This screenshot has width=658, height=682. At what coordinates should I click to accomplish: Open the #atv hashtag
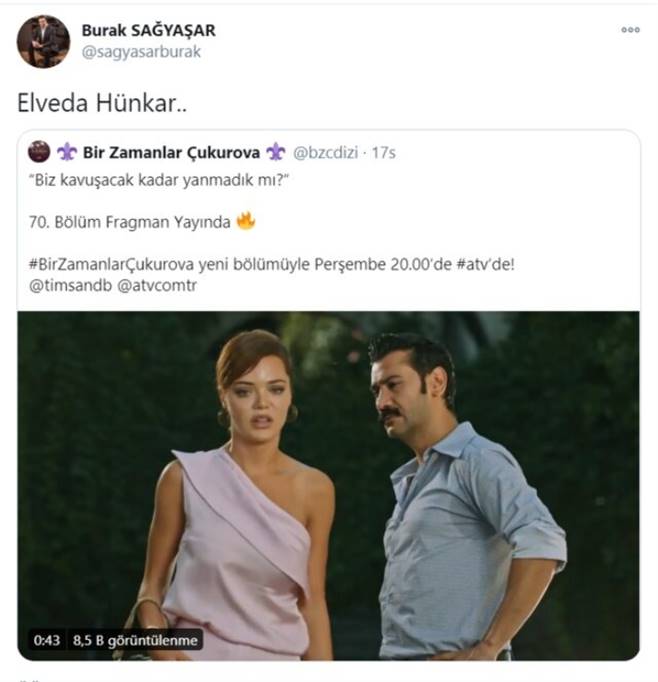(472, 264)
